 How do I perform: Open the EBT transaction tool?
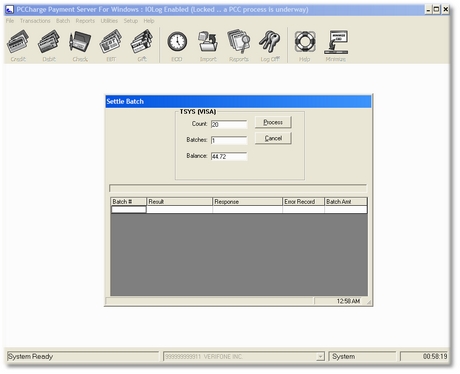(x=111, y=45)
